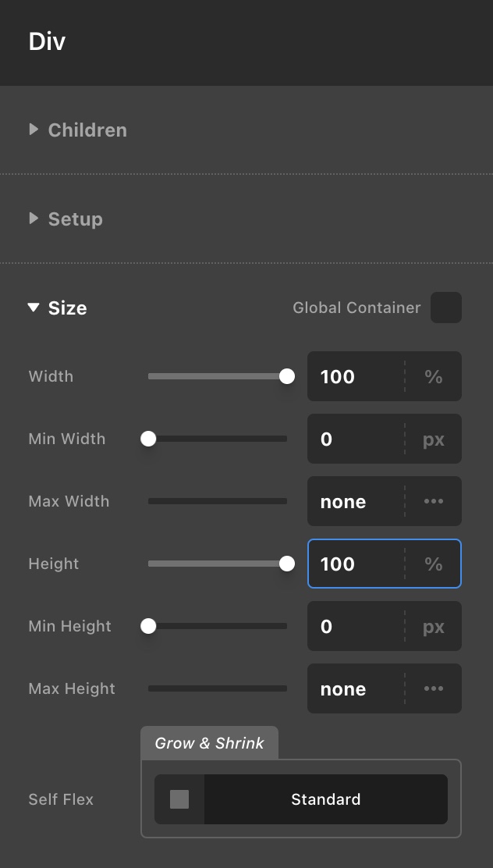The image size is (493, 868).
Task: Click the Width slider handle
Action: coord(287,376)
